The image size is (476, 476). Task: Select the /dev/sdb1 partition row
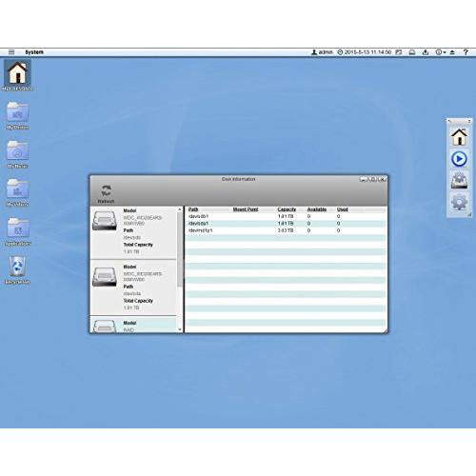tap(287, 216)
